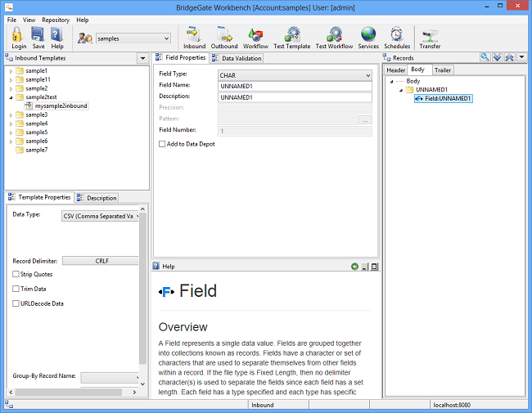Select the Field Properties tab
Viewport: 532px width, 413px height.
coord(181,57)
